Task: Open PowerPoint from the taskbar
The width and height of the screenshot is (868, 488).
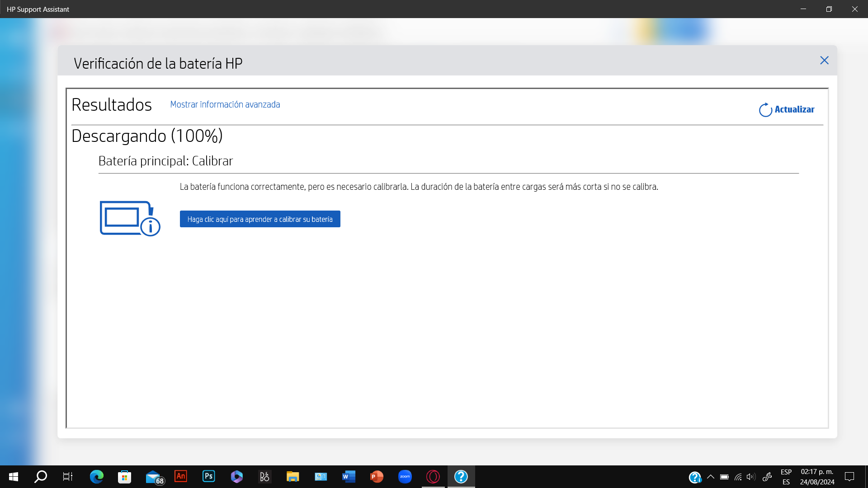Action: tap(377, 476)
